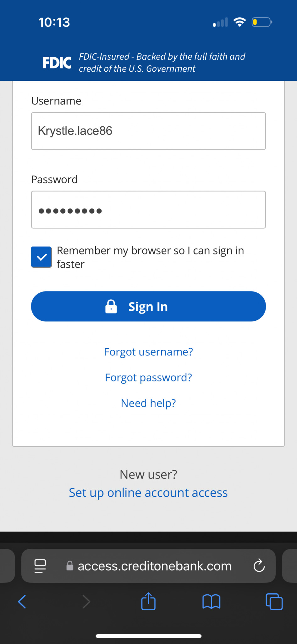This screenshot has height=644, width=297.
Task: Tap the battery indicator in status bar
Action: pyautogui.click(x=261, y=22)
